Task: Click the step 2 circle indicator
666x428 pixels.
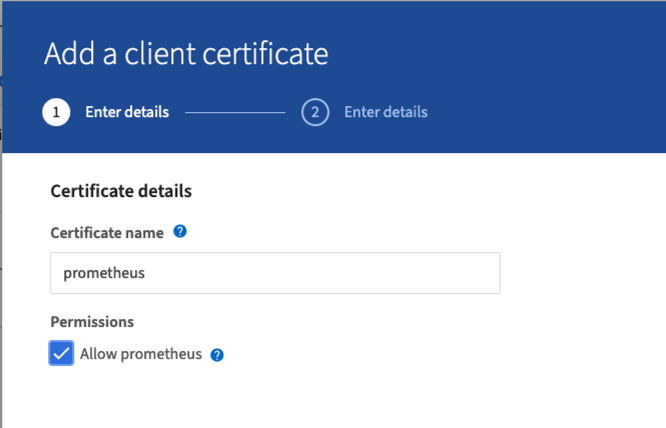Action: click(x=315, y=112)
